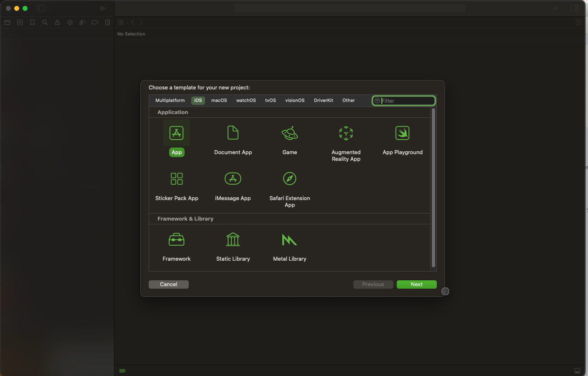Click the 'No Selection' jump bar text
Screen dimensions: 588x376
coord(131,34)
